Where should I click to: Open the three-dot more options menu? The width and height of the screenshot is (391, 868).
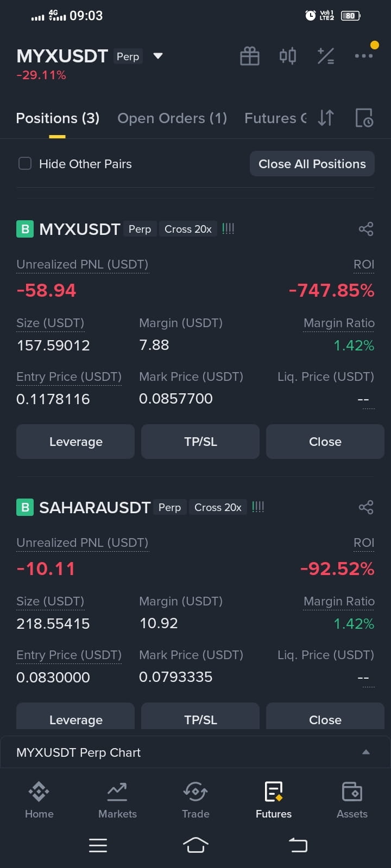[x=364, y=56]
